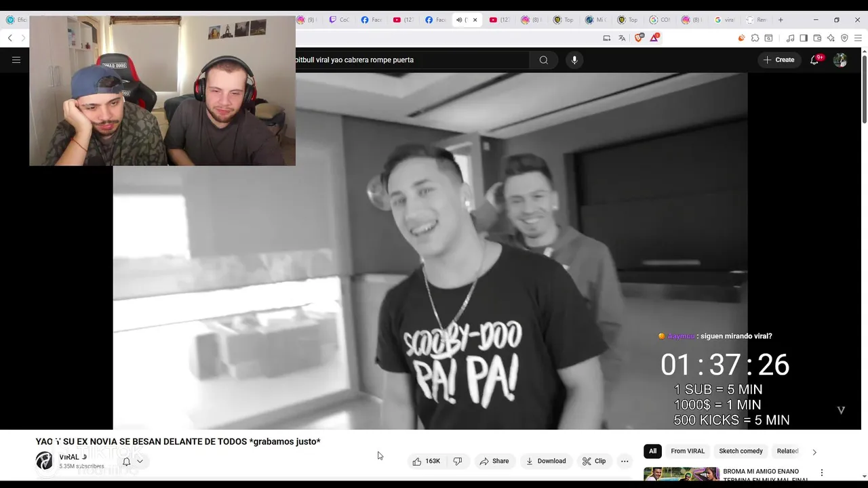The width and height of the screenshot is (868, 488).
Task: Open the Create upload button
Action: 778,60
